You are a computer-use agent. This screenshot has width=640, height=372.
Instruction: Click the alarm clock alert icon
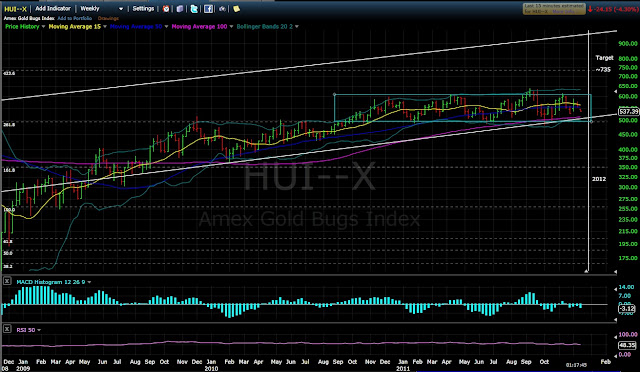click(166, 9)
